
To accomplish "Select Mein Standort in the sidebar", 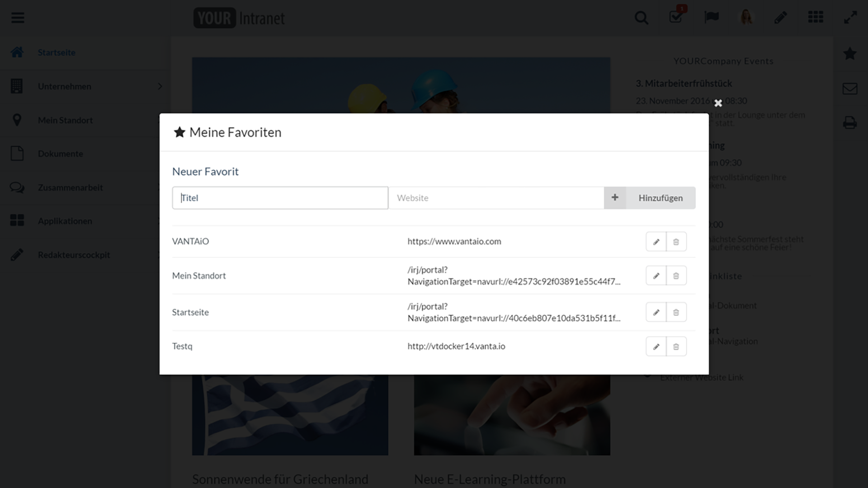I will click(x=85, y=120).
